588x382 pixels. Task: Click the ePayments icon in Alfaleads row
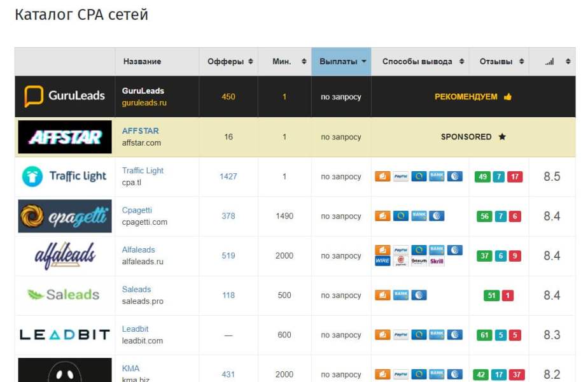pyautogui.click(x=400, y=261)
